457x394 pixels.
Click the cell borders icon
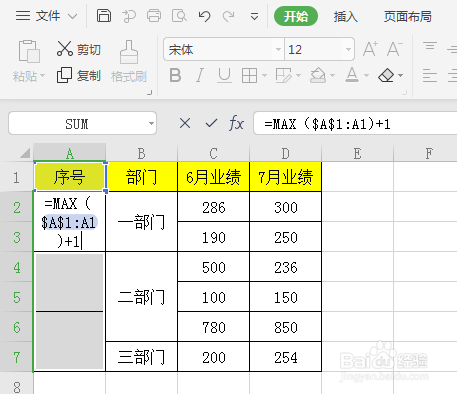pyautogui.click(x=249, y=75)
